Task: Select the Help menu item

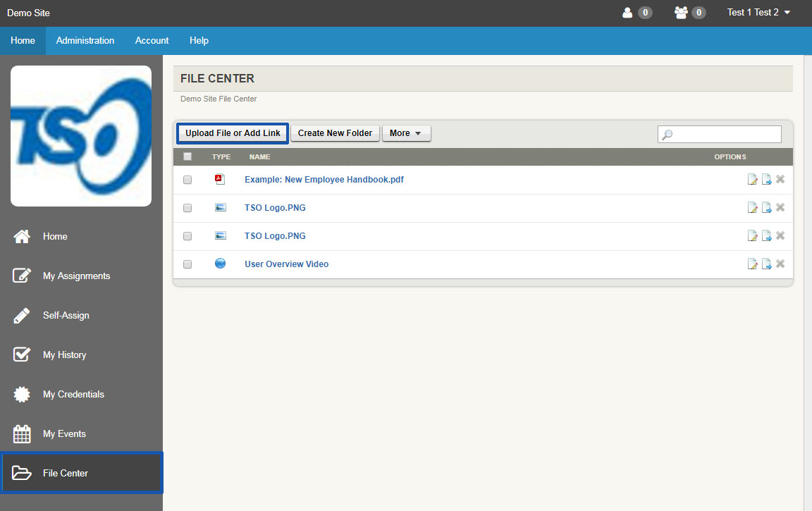Action: (x=199, y=40)
